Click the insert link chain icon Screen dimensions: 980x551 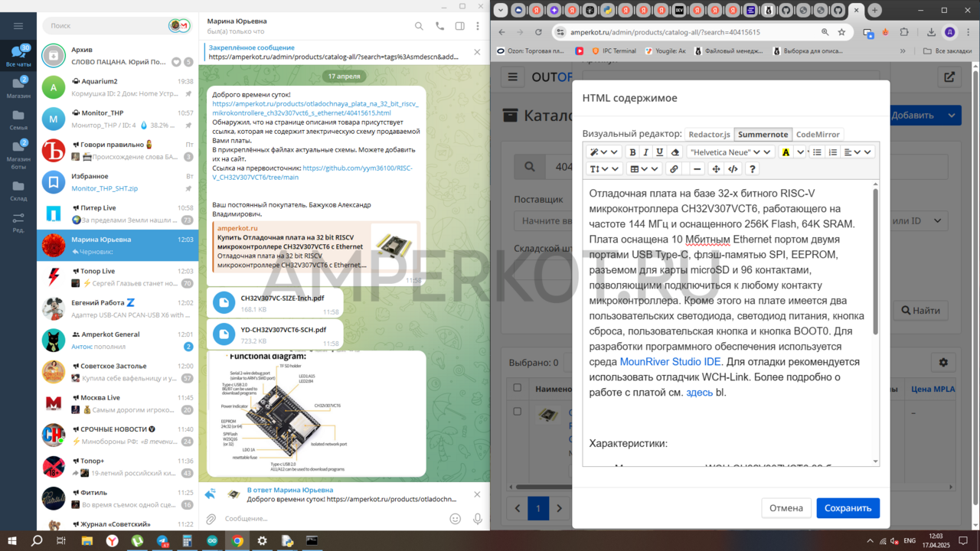click(674, 169)
